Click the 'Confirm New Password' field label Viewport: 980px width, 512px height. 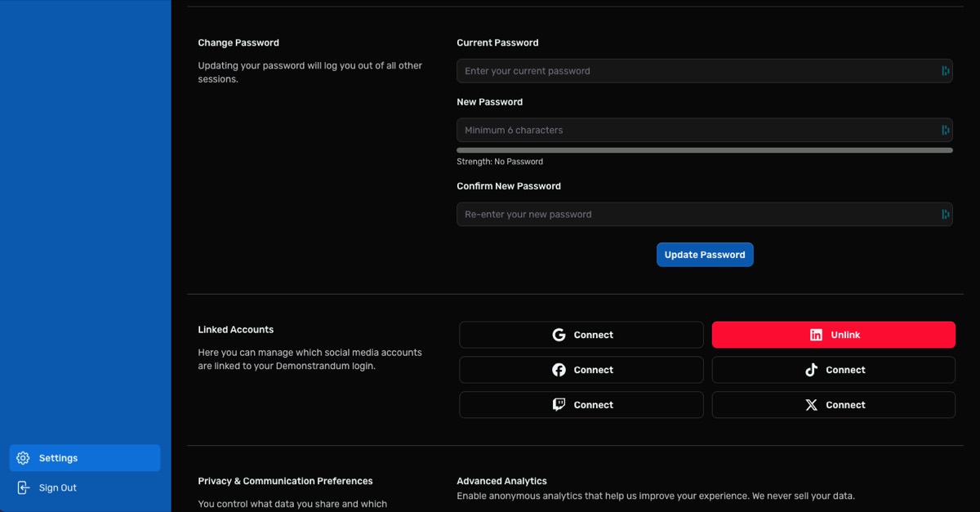[x=509, y=186]
